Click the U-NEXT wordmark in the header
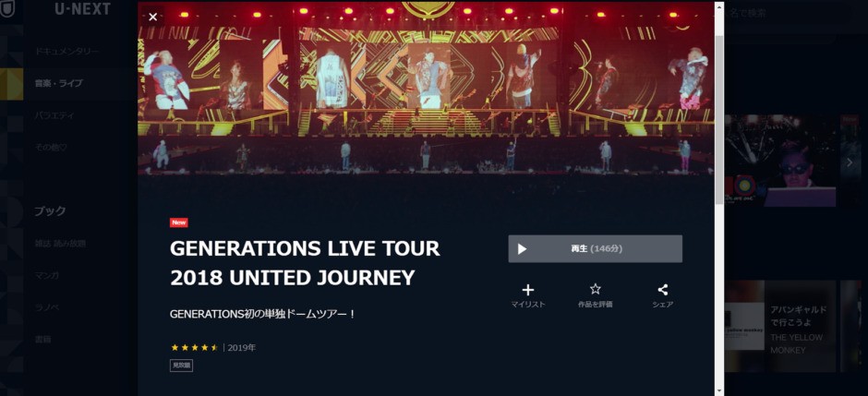Screen dimensions: 868x396 [x=82, y=9]
